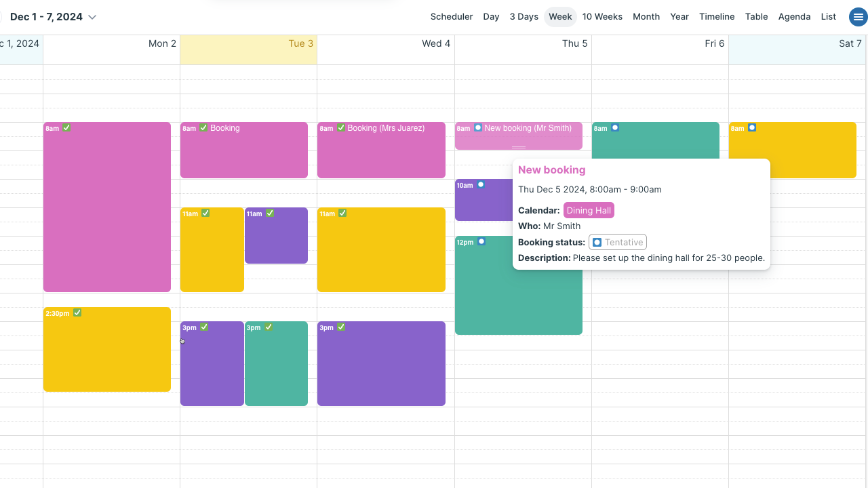
Task: Click the Dining Hall calendar tag
Action: click(589, 211)
